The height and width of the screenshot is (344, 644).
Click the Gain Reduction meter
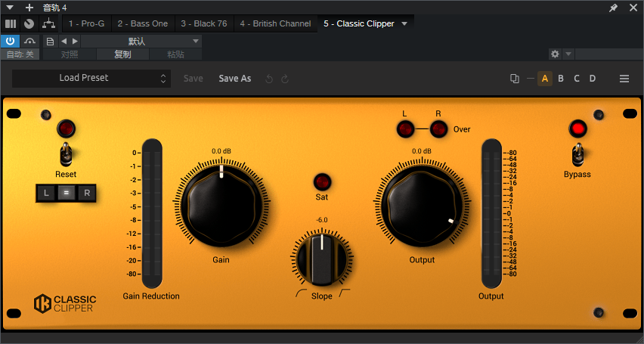152,213
